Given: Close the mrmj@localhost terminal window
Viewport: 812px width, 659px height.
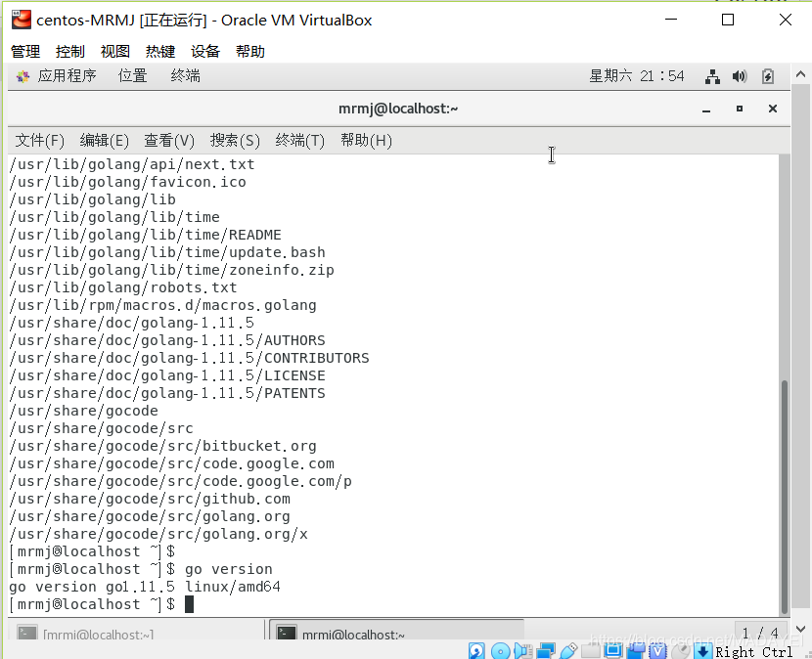Looking at the screenshot, I should point(773,109).
